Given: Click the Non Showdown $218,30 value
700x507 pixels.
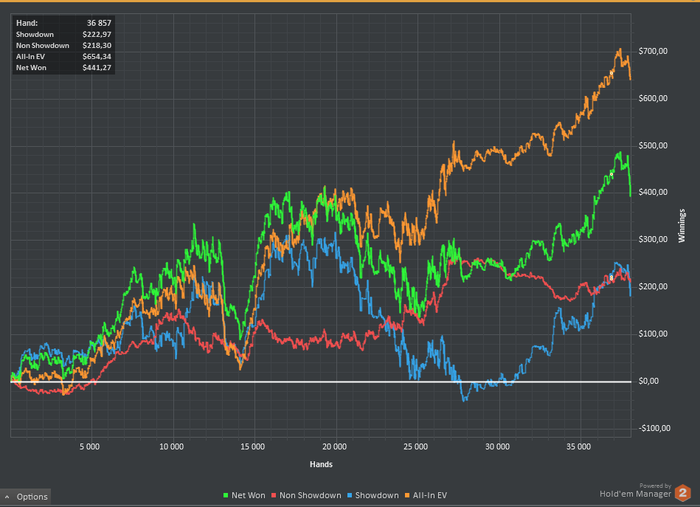Looking at the screenshot, I should click(97, 46).
